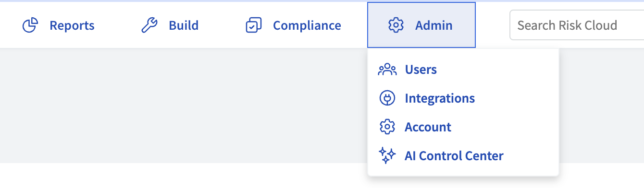
Task: Collapse the Admin dropdown via its label
Action: click(x=434, y=25)
